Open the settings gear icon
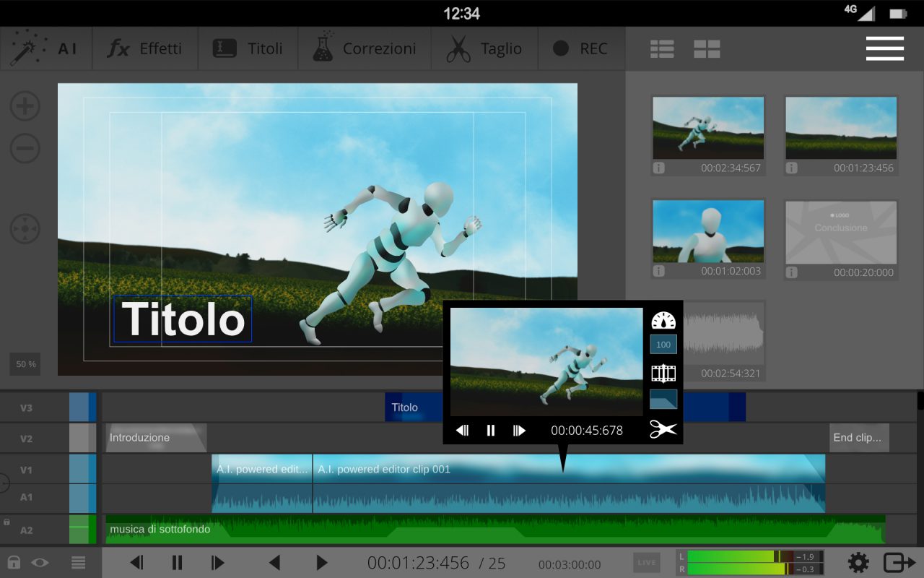924x578 pixels. click(858, 562)
